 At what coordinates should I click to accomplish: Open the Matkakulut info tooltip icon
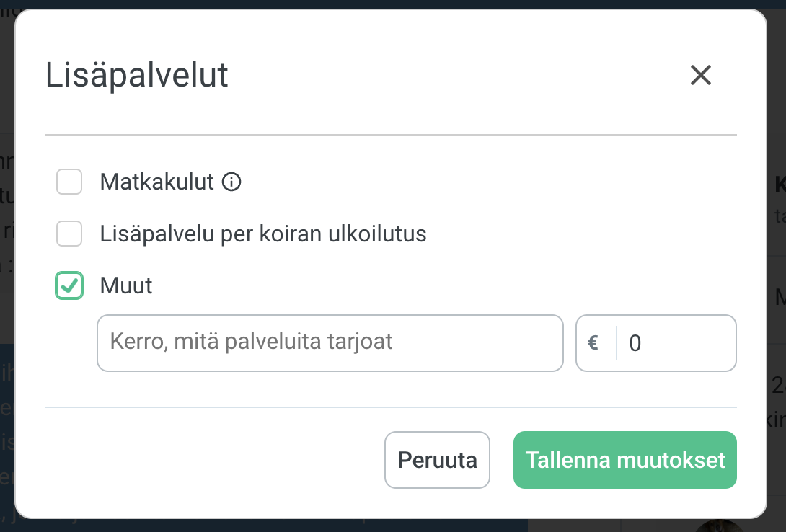pos(231,182)
